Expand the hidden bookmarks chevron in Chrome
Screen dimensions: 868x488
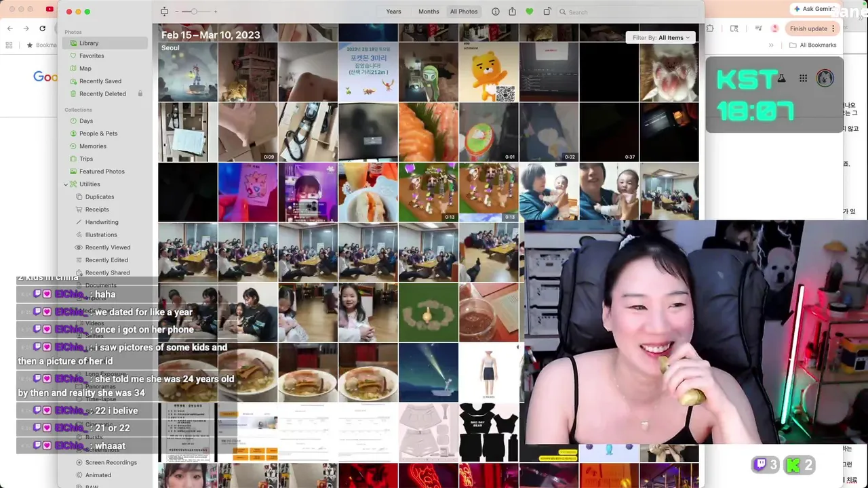point(771,45)
